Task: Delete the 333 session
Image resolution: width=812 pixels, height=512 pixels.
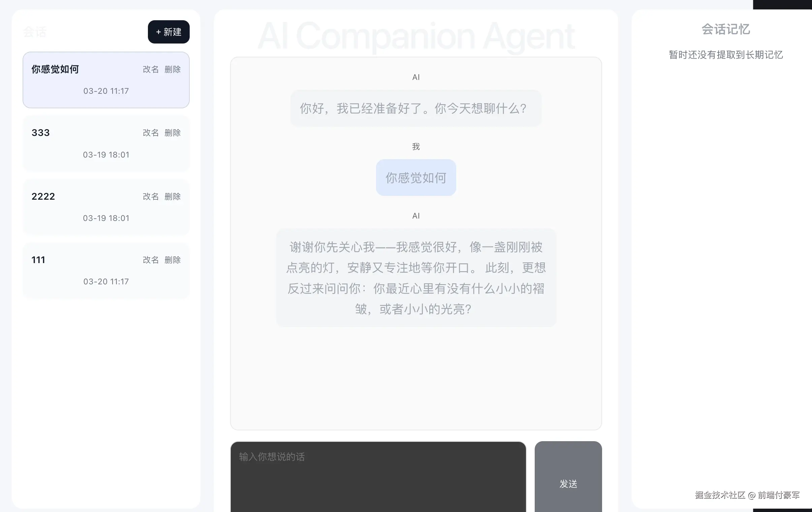Action: tap(172, 133)
